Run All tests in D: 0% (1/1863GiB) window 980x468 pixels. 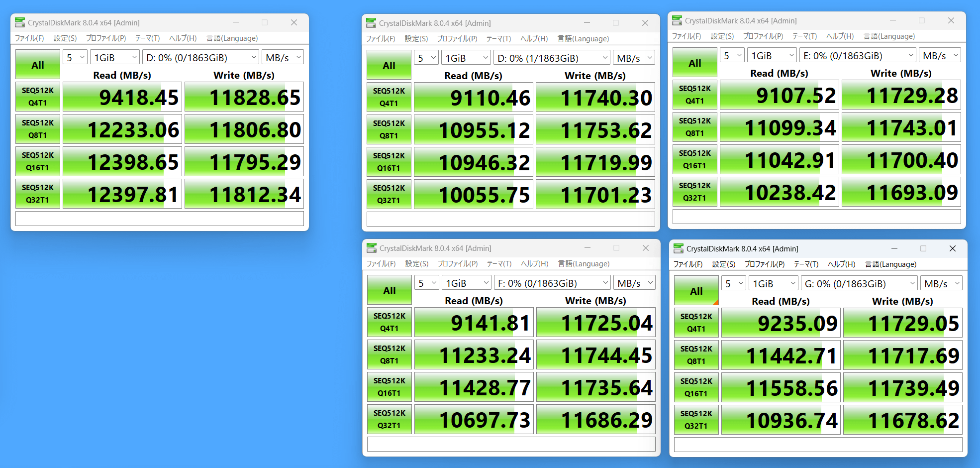tap(389, 65)
